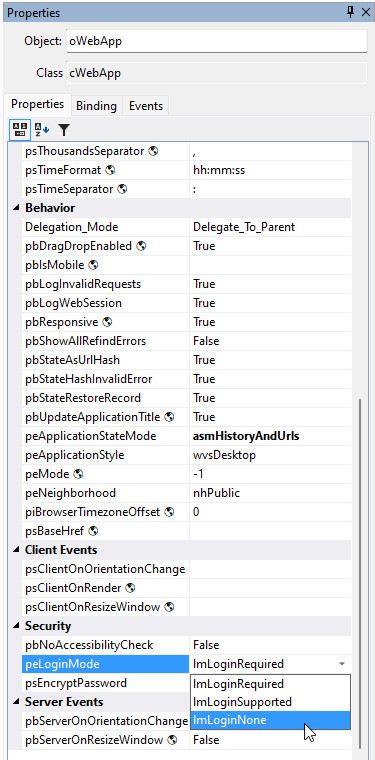
Task: Open the Events tab
Action: (x=146, y=106)
